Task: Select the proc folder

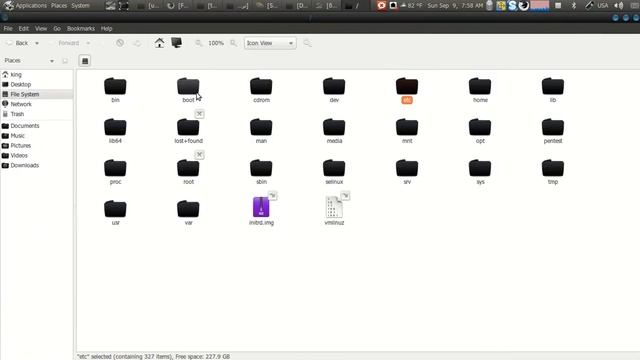Action: coord(115,168)
